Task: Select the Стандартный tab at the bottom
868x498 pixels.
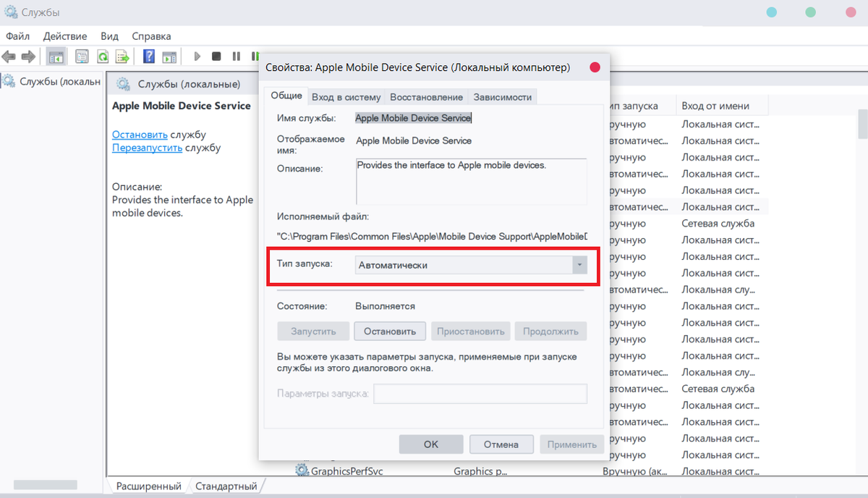Action: pos(226,486)
